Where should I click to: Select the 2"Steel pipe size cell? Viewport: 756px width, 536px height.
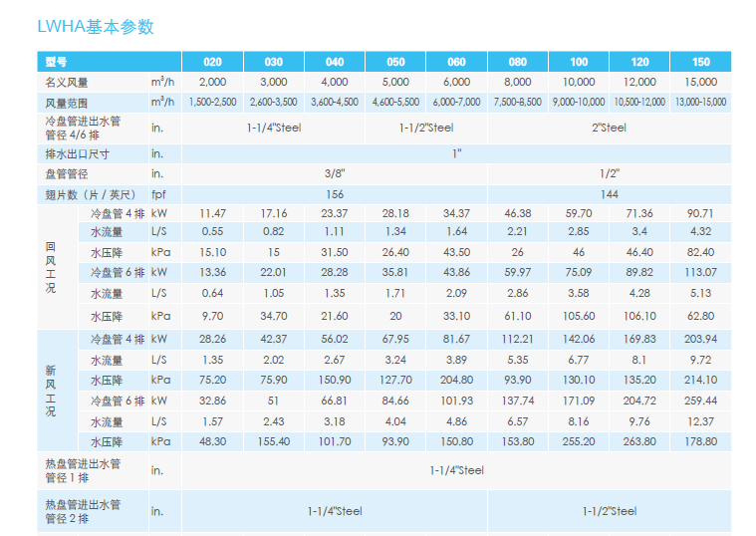point(609,128)
